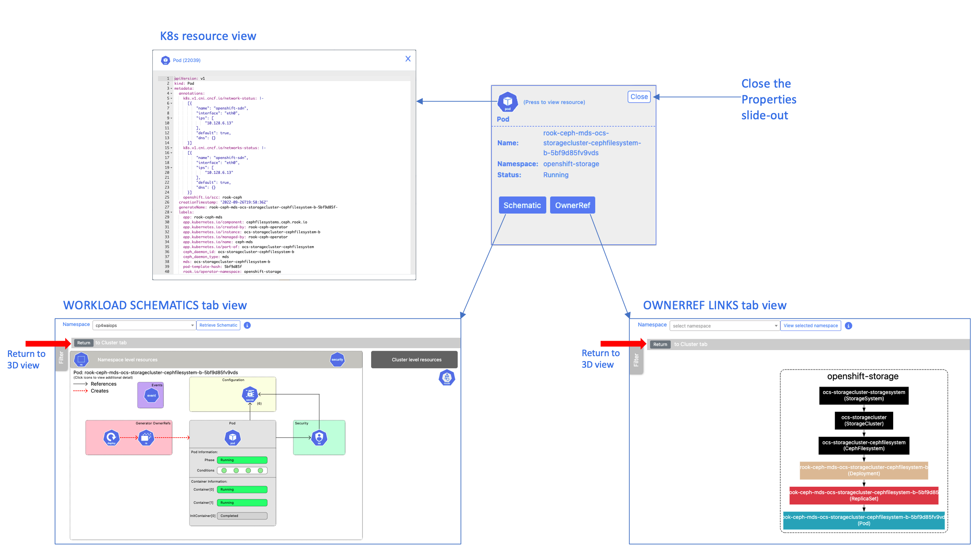
Task: Collapse the metadata section at line 3
Action: [171, 89]
